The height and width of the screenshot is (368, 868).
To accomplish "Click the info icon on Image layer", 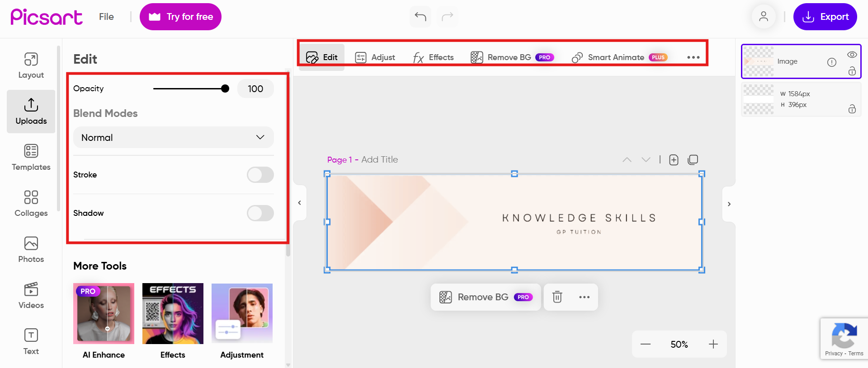I will (x=832, y=62).
